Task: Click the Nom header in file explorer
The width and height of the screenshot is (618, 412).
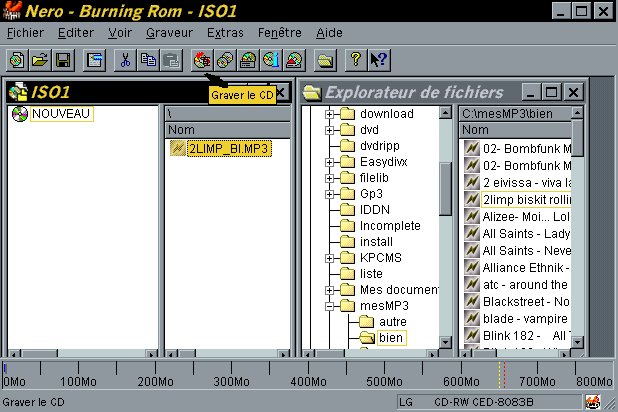Action: [515, 130]
